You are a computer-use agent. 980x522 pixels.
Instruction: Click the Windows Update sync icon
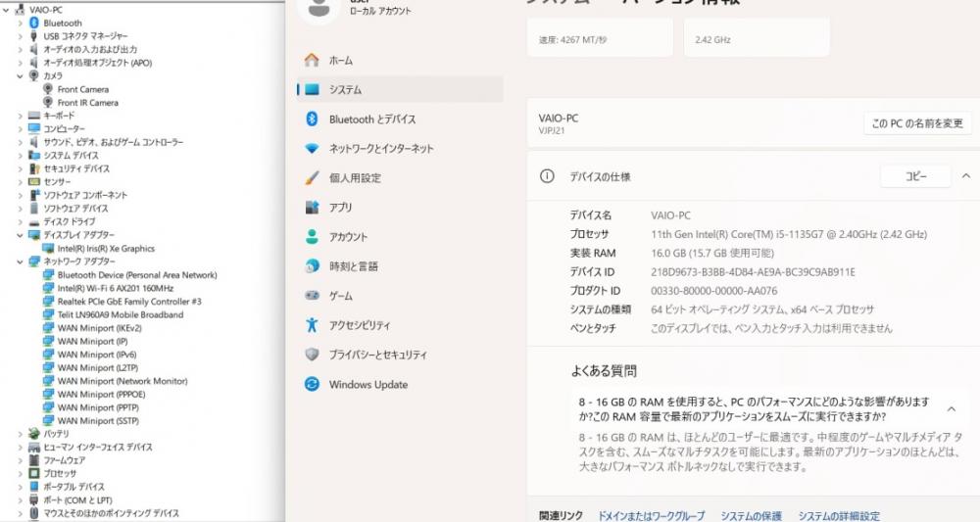click(x=312, y=384)
